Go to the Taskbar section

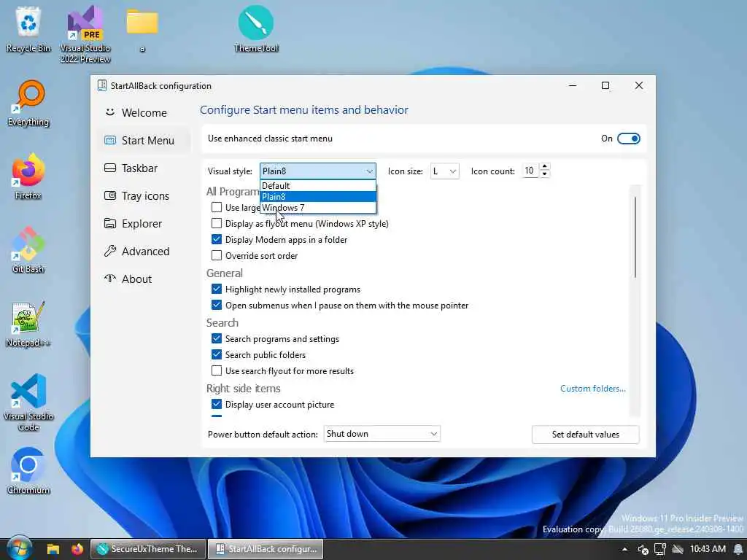pos(144,168)
